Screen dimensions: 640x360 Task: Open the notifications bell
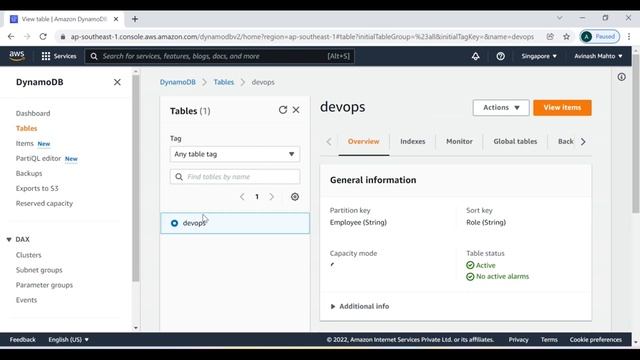click(476, 56)
